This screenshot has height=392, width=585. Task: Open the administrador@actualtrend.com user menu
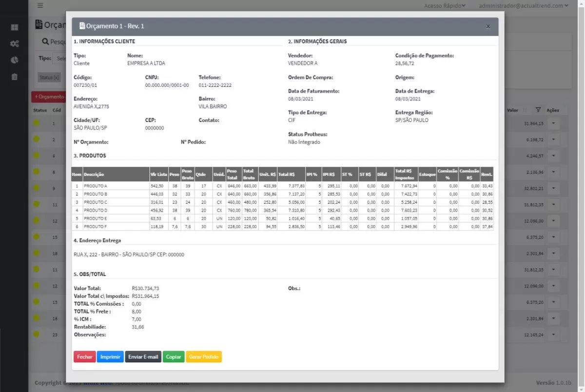(524, 6)
